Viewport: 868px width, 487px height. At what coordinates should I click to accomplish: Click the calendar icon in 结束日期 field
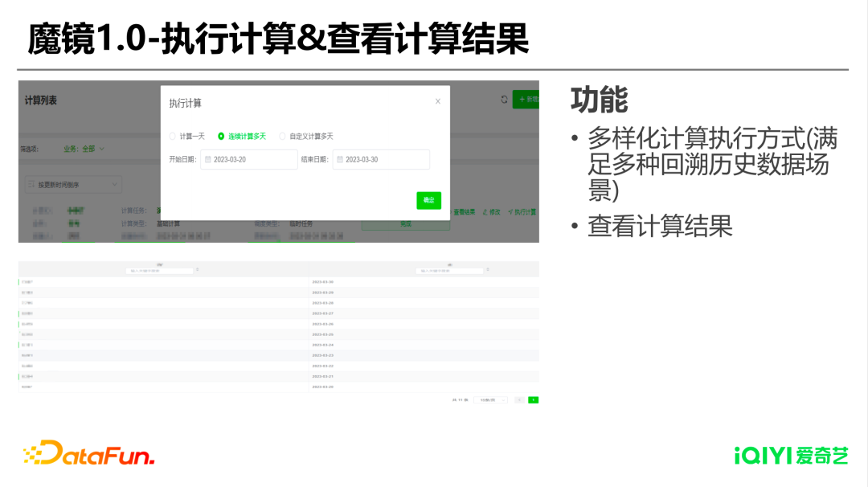click(x=340, y=159)
